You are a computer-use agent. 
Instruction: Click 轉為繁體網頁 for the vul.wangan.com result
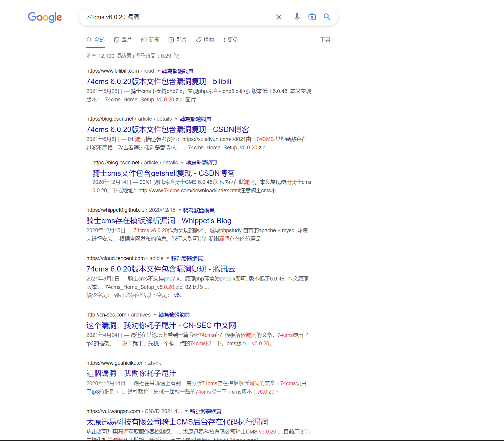click(x=206, y=411)
